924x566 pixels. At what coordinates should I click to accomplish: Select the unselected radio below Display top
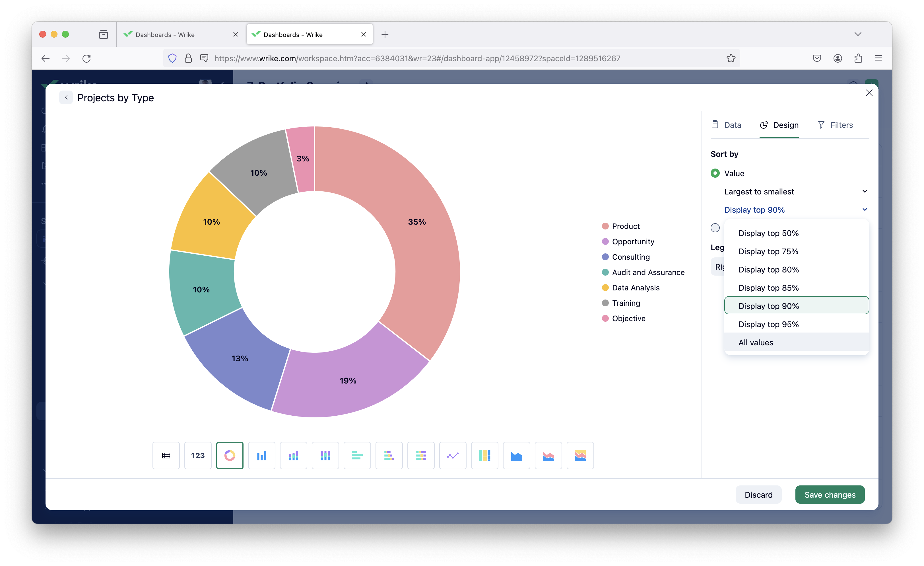(715, 228)
